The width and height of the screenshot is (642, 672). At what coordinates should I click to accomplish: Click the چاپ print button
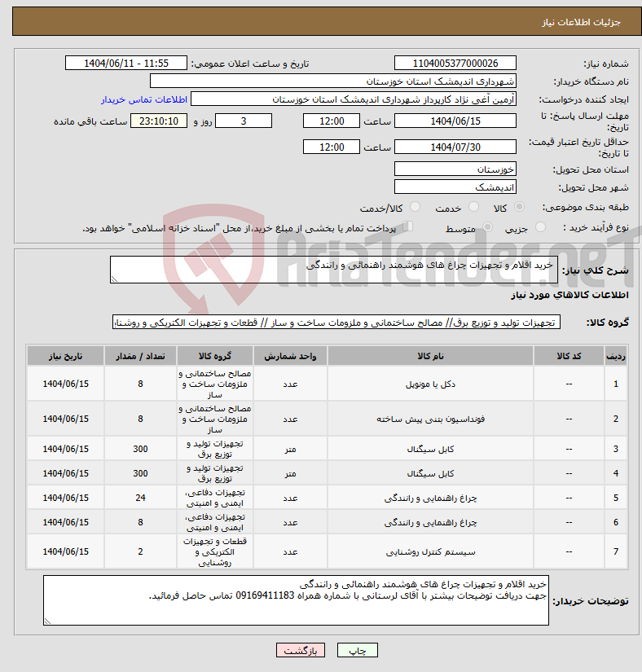pos(358,651)
